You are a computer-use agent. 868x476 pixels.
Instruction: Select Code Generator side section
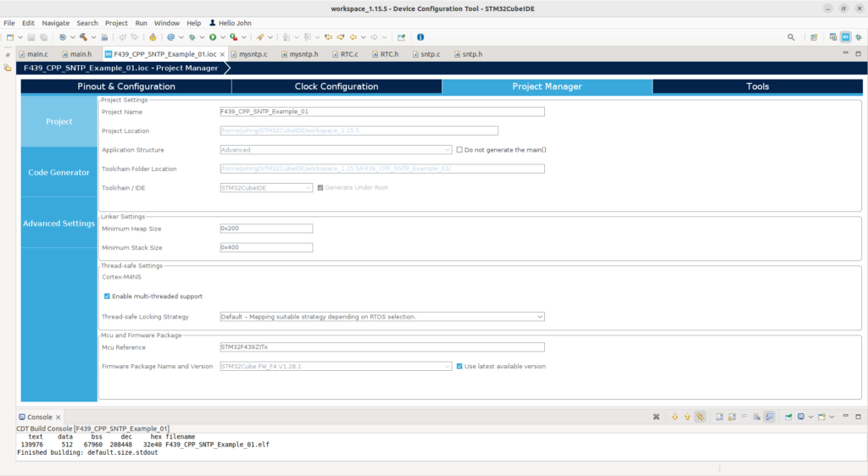[x=58, y=173]
